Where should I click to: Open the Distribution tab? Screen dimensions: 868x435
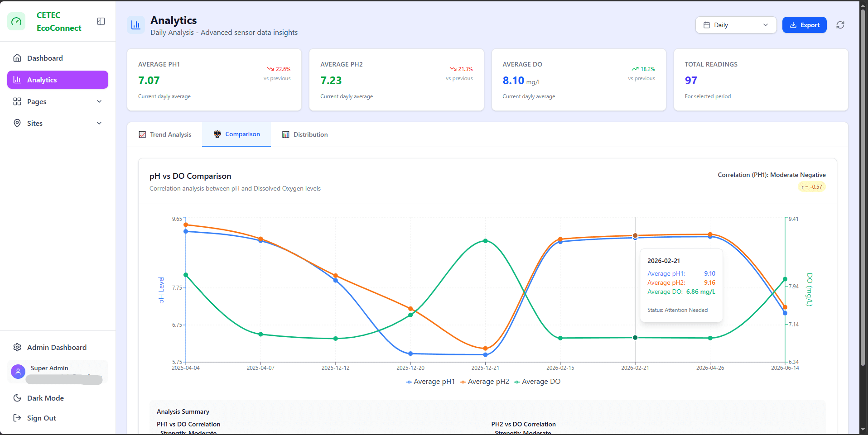305,134
